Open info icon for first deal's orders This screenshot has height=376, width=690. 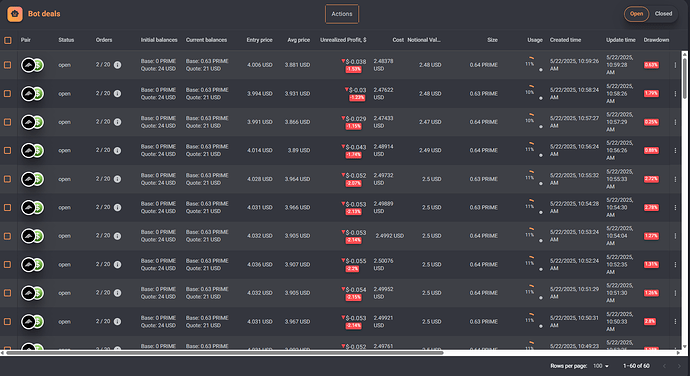tap(117, 65)
